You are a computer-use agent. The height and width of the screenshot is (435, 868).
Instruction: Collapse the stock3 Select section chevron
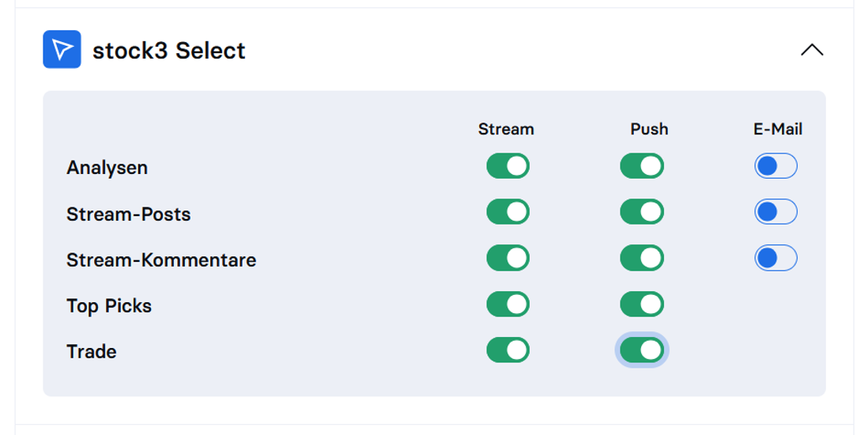click(x=812, y=50)
